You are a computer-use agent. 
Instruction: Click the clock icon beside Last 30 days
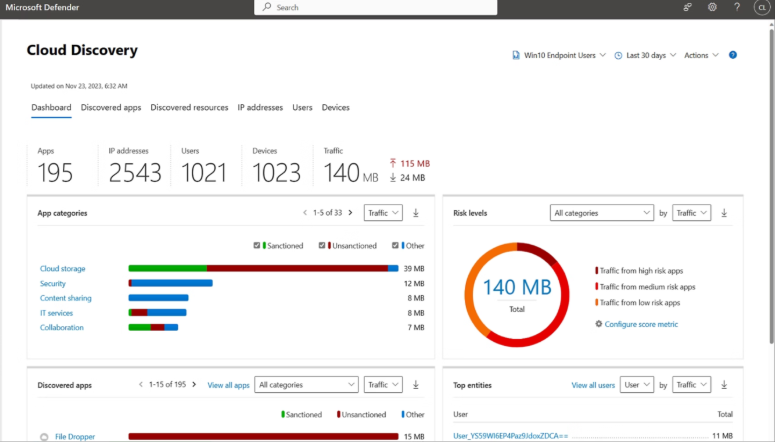[618, 55]
